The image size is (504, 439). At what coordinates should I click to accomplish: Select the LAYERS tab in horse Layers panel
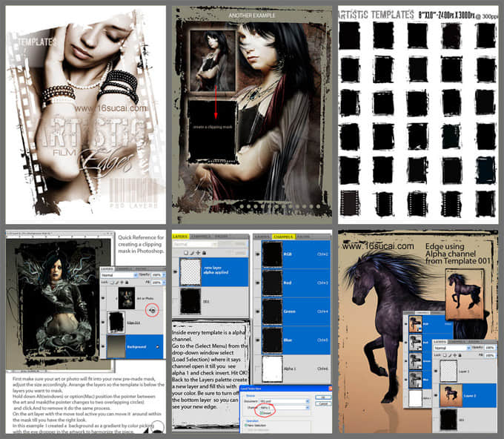440,342
